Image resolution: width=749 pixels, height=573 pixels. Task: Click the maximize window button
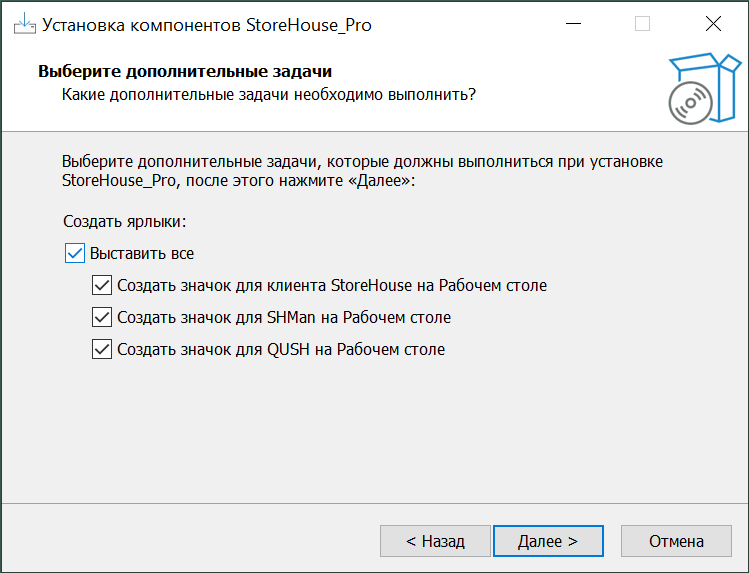[x=642, y=24]
